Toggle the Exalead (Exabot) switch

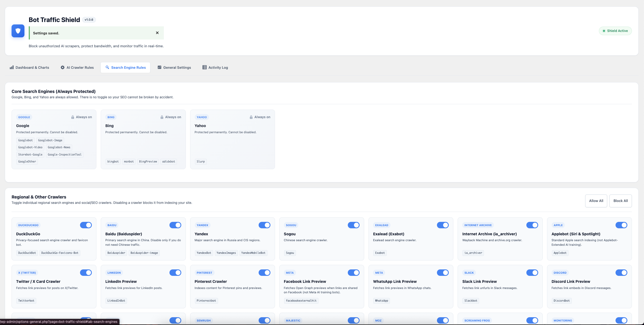pyautogui.click(x=443, y=225)
